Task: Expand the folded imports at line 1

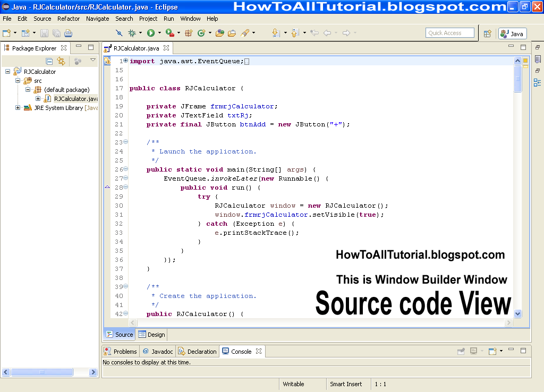Action: coord(125,61)
